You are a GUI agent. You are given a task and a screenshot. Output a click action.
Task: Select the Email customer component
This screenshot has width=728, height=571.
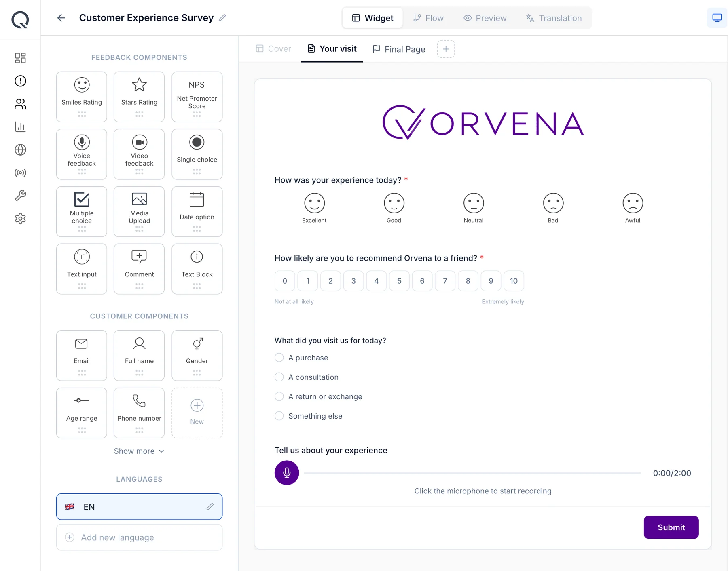(82, 356)
